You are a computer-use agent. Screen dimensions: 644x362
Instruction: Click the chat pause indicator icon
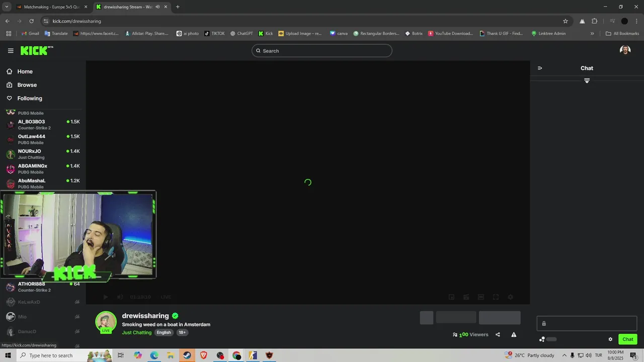click(x=587, y=80)
